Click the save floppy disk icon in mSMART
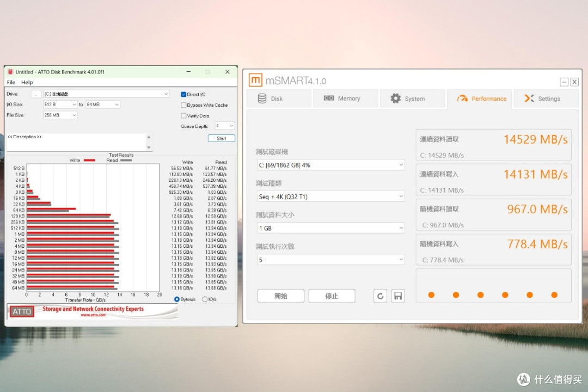 pos(398,296)
